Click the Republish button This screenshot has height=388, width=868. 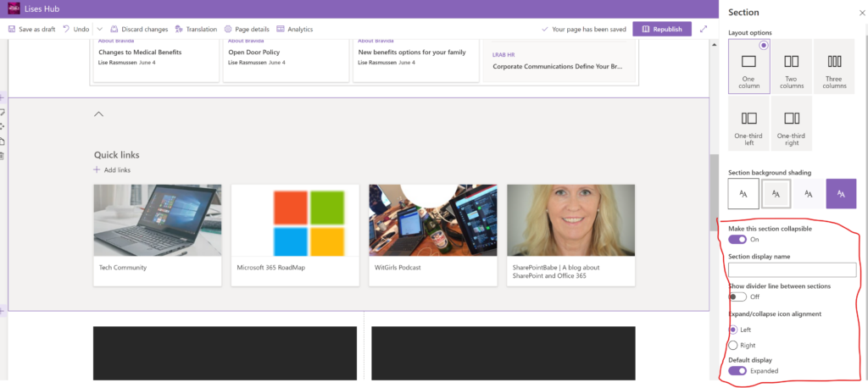click(662, 30)
